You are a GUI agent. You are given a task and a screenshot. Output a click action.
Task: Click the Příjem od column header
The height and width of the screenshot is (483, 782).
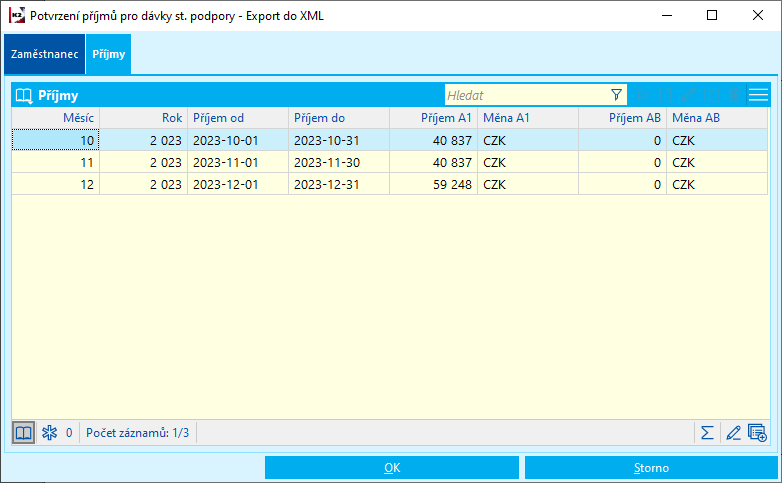(238, 118)
